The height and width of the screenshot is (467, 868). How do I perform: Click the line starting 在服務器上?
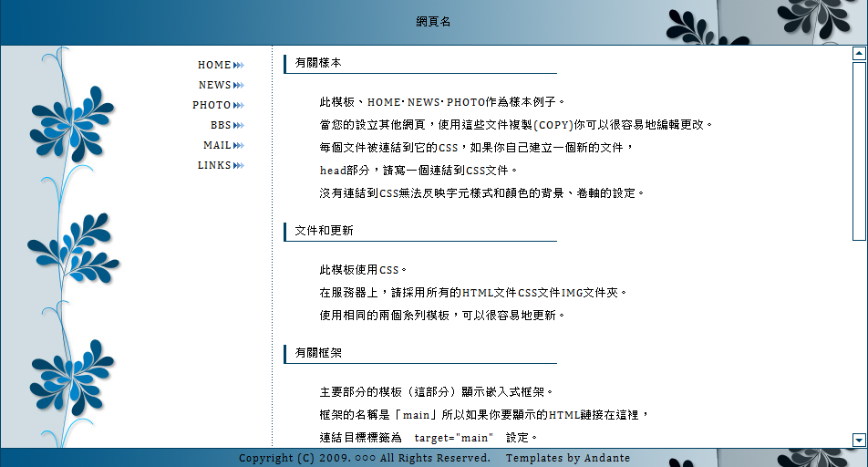472,293
